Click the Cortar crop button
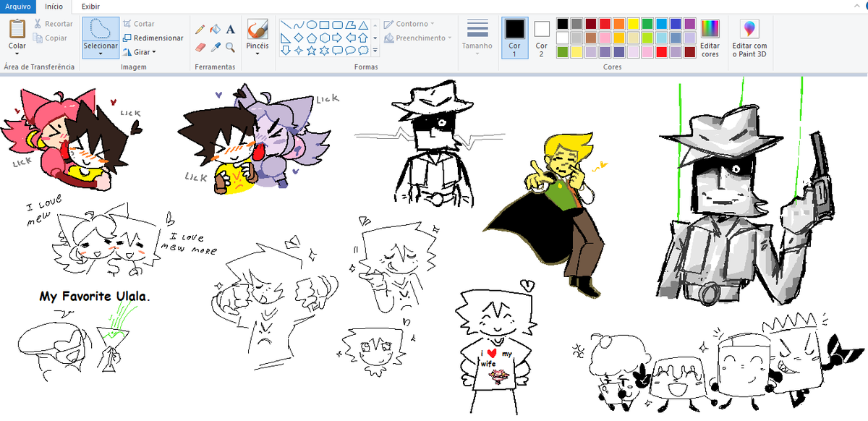The height and width of the screenshot is (421, 868). pyautogui.click(x=139, y=24)
